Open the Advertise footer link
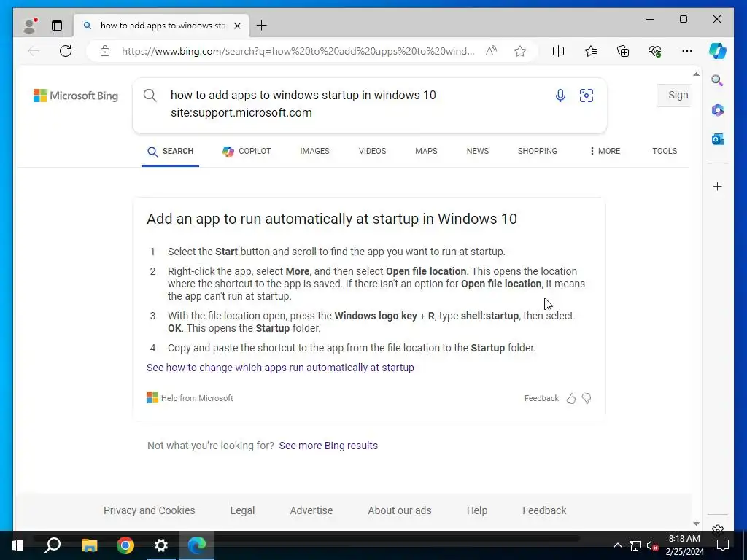 tap(311, 510)
